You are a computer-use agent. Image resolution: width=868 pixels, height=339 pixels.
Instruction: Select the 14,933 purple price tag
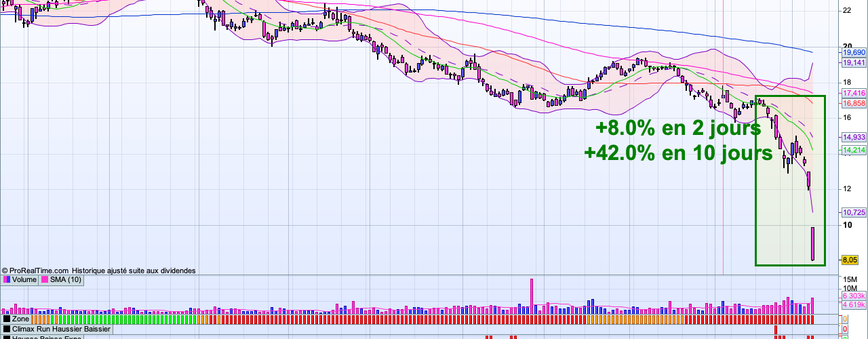[x=853, y=136]
